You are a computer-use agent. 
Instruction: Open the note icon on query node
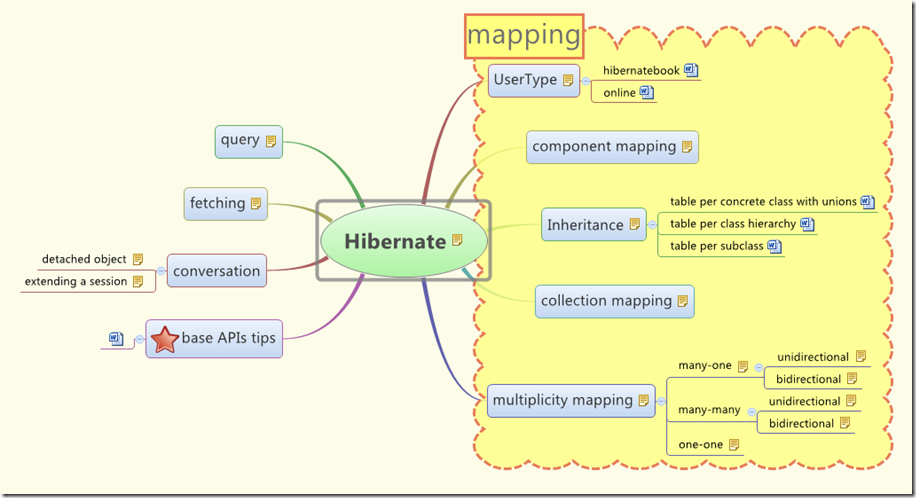(x=271, y=141)
